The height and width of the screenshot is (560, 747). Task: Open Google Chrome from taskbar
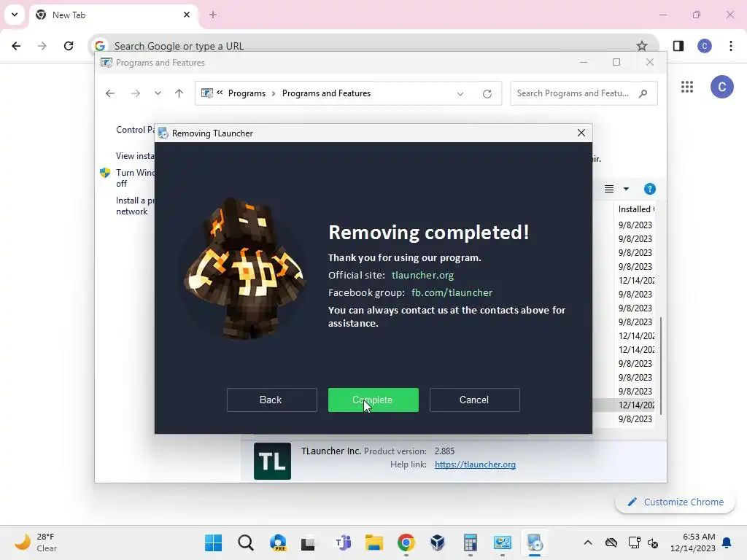click(406, 542)
